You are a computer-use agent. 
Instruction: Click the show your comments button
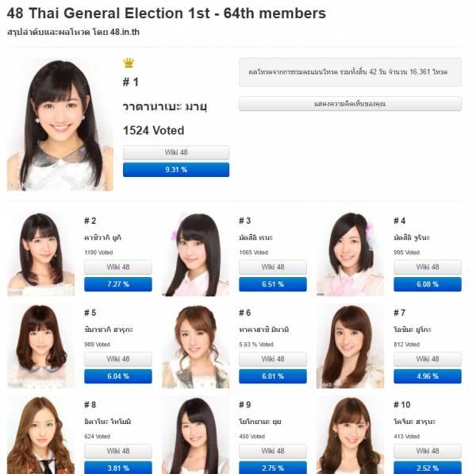(350, 104)
